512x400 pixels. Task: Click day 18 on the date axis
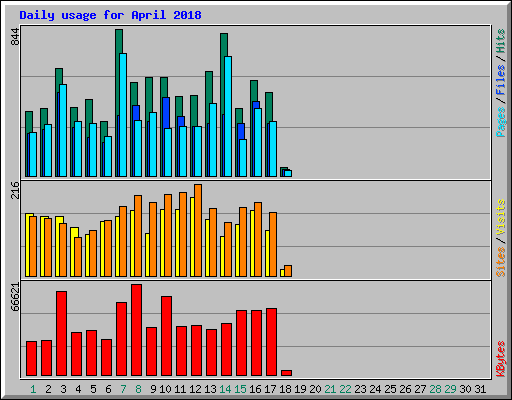coord(285,389)
